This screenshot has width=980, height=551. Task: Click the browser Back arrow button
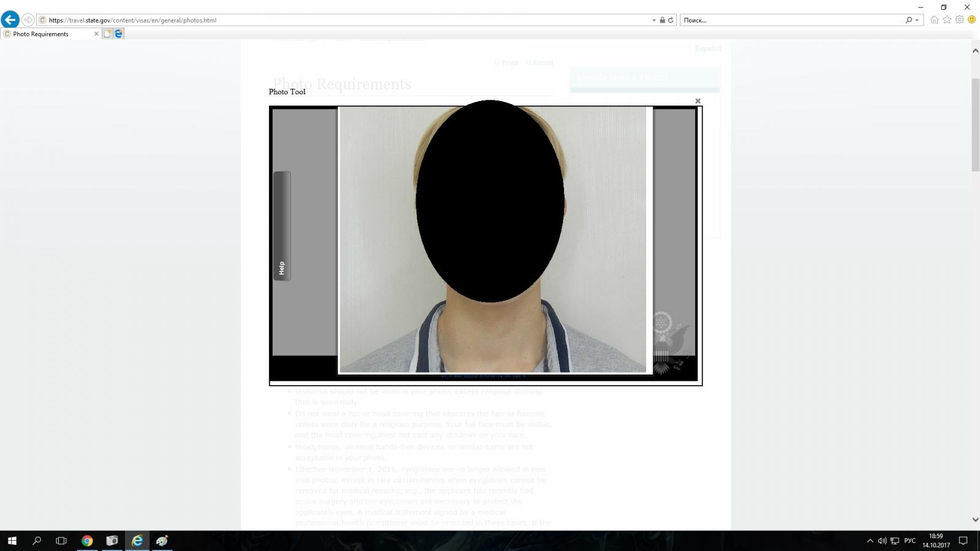pos(10,20)
